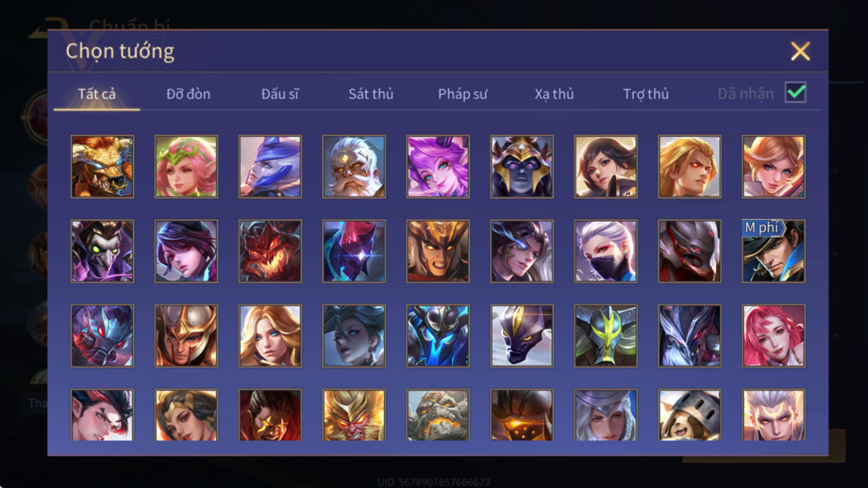The width and height of the screenshot is (868, 488).
Task: Select the golden bull hero portrait
Action: (x=102, y=166)
